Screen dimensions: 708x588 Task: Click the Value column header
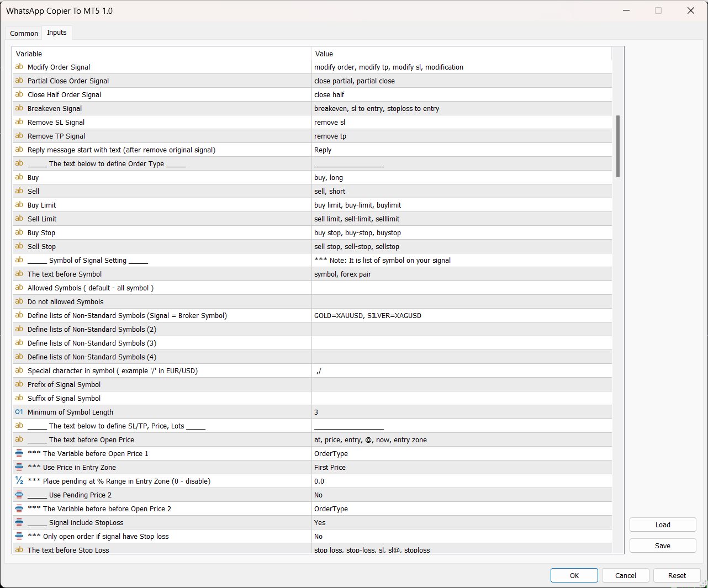pyautogui.click(x=462, y=54)
